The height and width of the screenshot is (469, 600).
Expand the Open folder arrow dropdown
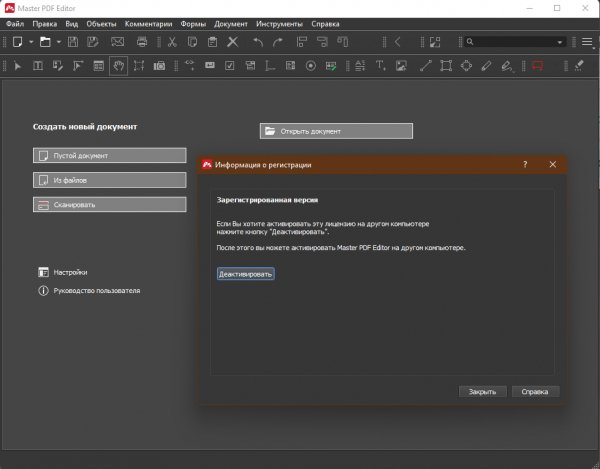tap(59, 42)
